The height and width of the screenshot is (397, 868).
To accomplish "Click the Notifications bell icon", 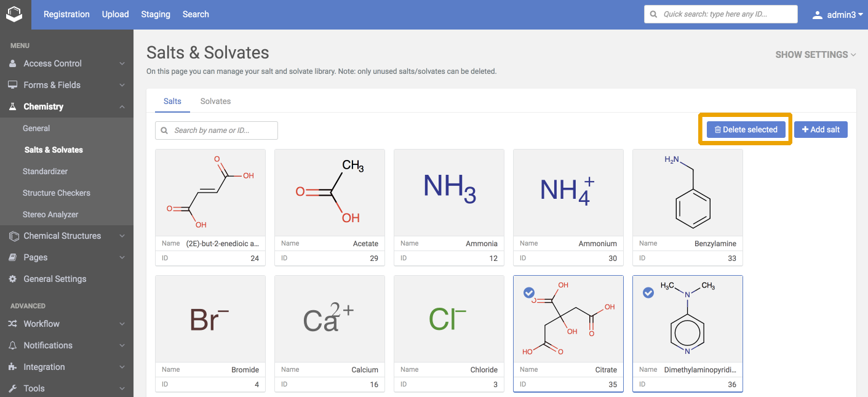I will (13, 345).
